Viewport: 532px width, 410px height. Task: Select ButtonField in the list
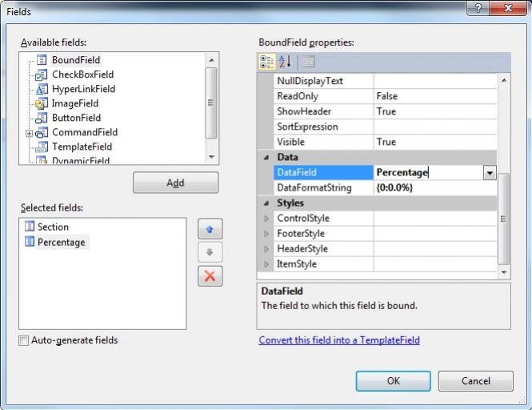tap(76, 118)
